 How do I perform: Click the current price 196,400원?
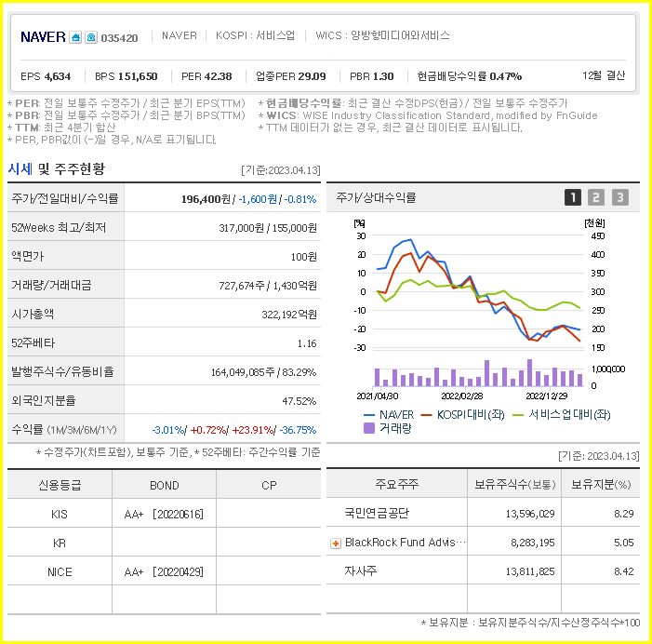click(206, 199)
